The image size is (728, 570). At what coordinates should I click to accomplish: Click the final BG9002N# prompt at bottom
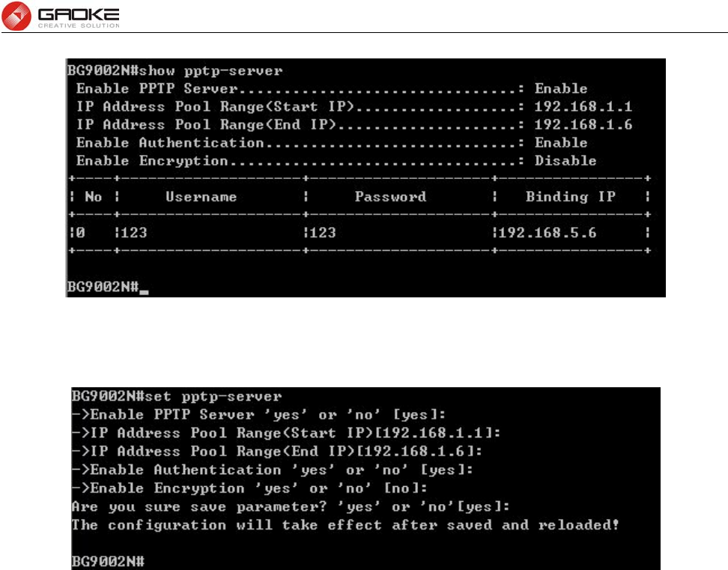[108, 561]
